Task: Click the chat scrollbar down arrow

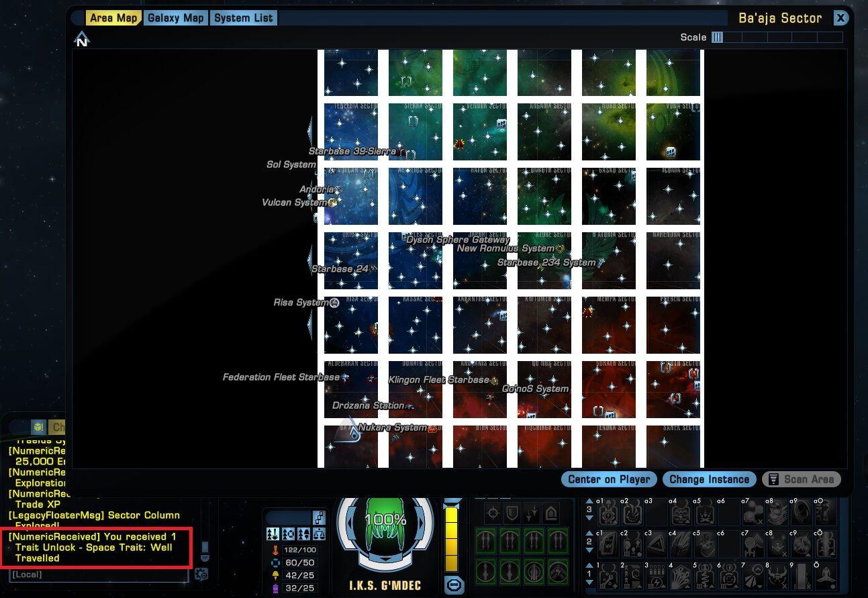Action: click(205, 558)
